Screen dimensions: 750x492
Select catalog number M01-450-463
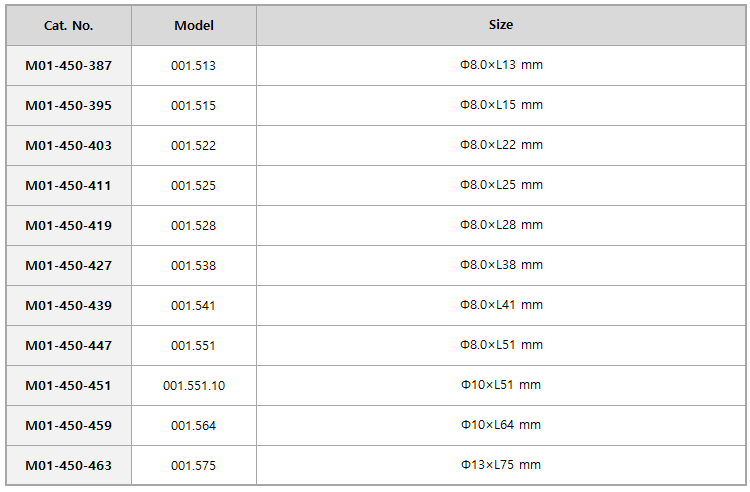coord(68,466)
